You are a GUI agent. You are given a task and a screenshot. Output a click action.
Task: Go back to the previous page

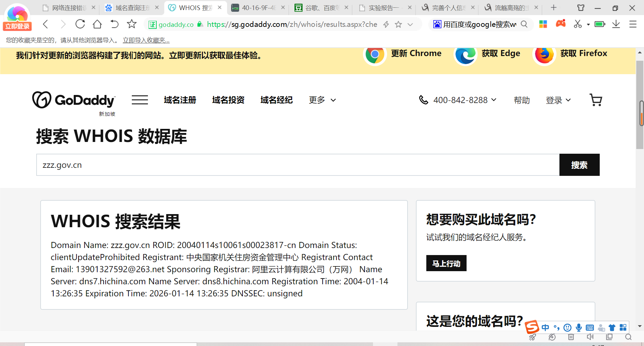point(46,24)
